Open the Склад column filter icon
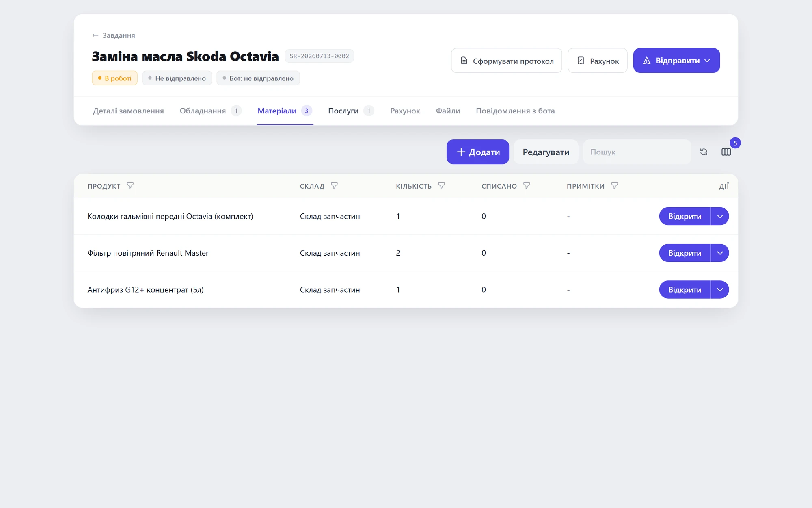 tap(334, 186)
